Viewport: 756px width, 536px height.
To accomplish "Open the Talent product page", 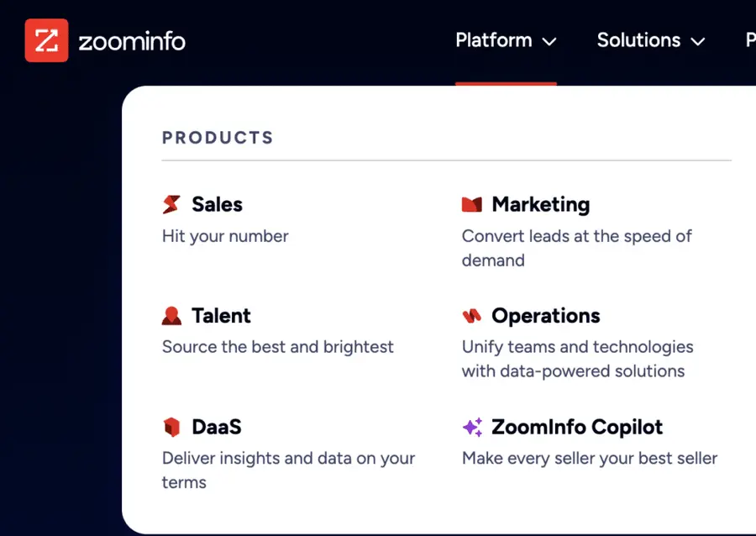I will click(x=221, y=315).
